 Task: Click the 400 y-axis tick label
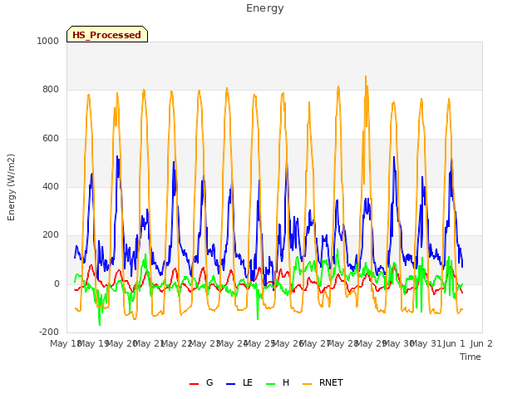(51, 186)
